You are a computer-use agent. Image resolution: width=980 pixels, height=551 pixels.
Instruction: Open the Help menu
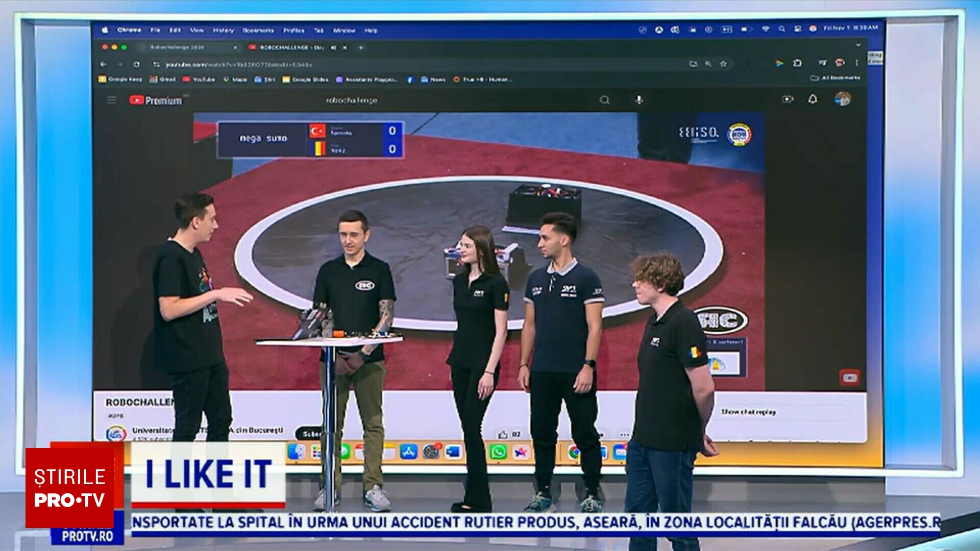tap(371, 30)
